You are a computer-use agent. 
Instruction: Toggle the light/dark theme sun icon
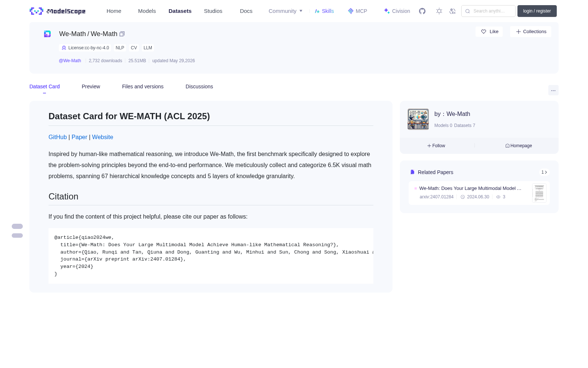(439, 11)
